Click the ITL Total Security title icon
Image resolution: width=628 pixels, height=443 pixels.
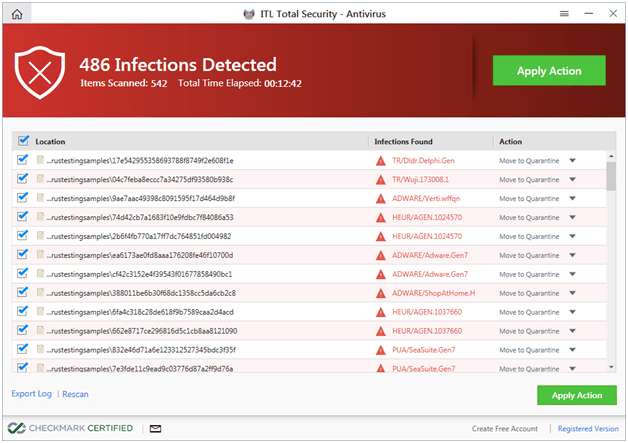[x=249, y=14]
